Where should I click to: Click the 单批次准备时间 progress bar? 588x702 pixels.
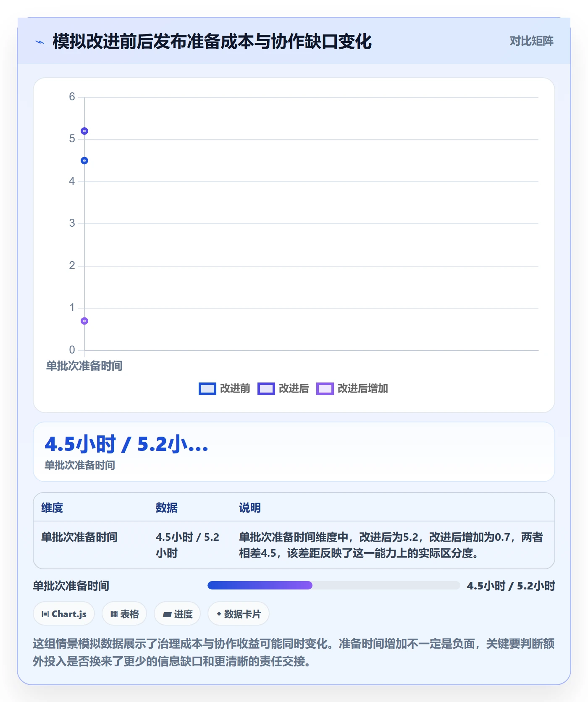click(333, 586)
